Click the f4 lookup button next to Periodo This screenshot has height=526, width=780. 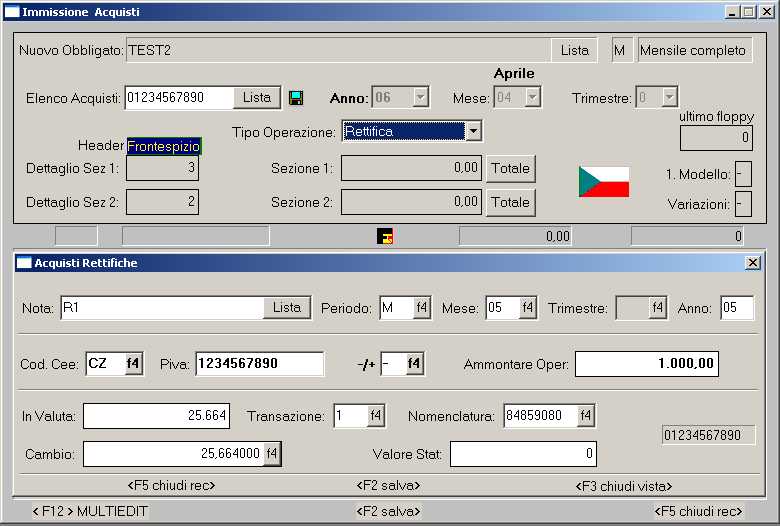(422, 308)
